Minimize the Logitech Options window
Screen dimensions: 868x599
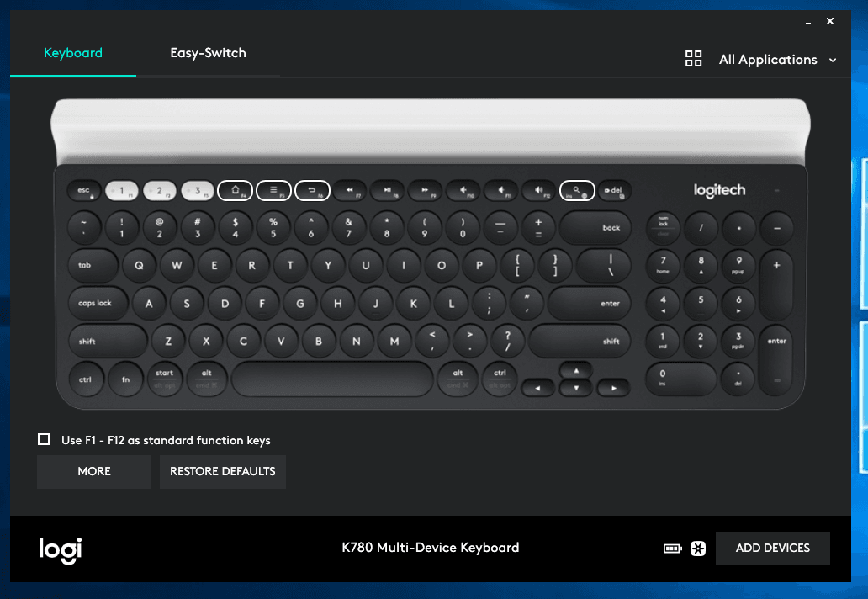click(808, 22)
